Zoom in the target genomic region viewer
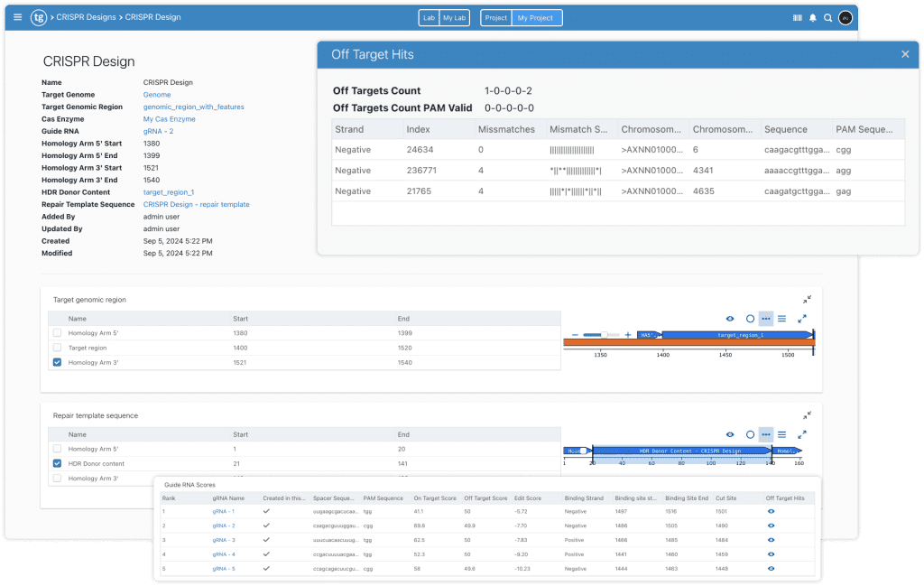924x586 pixels. [x=628, y=334]
